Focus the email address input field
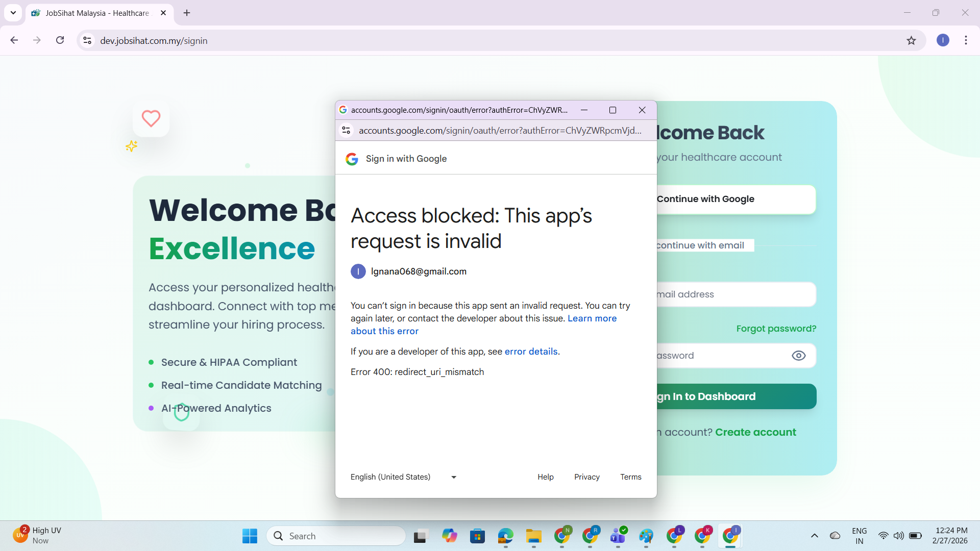Viewport: 980px width, 551px height. pos(735,294)
